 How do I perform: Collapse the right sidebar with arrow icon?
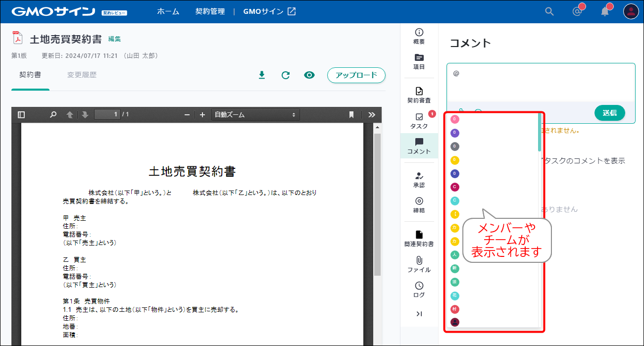(419, 313)
